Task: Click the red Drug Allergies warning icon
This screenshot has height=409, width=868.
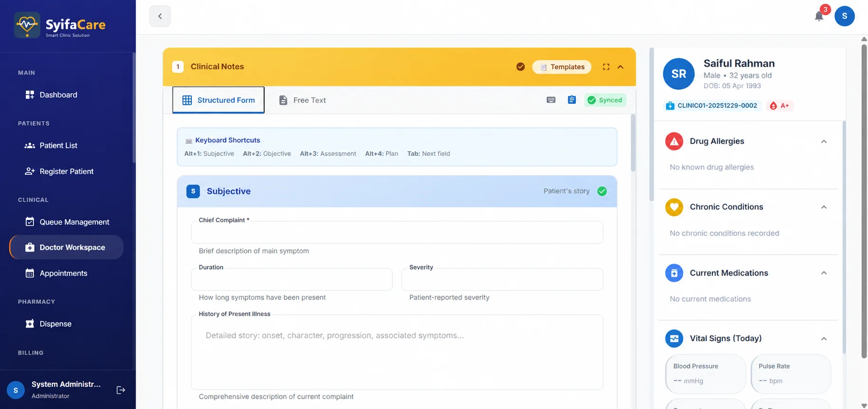Action: pos(674,141)
